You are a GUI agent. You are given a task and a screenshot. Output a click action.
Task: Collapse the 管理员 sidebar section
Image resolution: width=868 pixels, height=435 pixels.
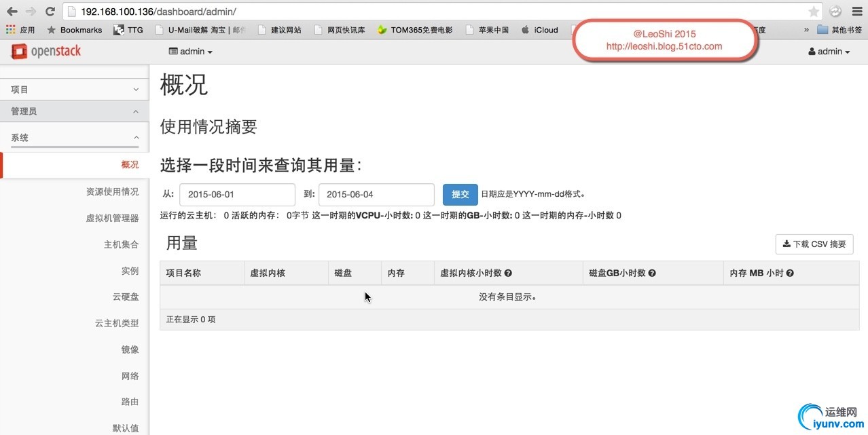click(x=75, y=111)
